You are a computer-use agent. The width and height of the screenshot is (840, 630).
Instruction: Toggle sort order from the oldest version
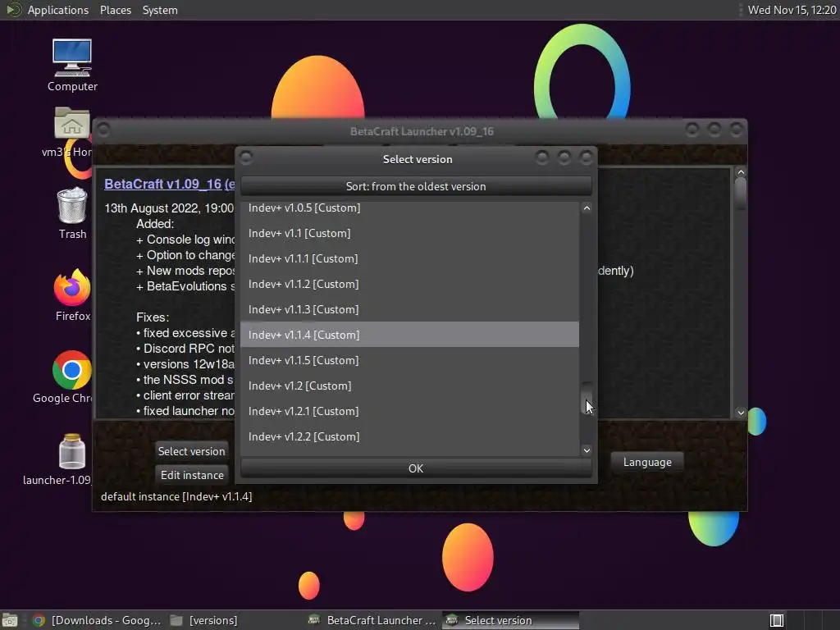tap(416, 186)
